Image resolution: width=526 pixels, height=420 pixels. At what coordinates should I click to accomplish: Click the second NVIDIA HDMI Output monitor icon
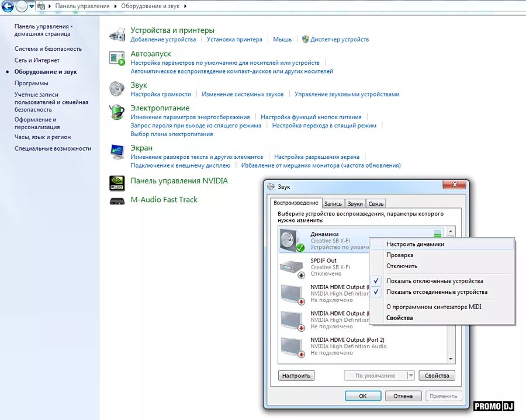pos(292,321)
